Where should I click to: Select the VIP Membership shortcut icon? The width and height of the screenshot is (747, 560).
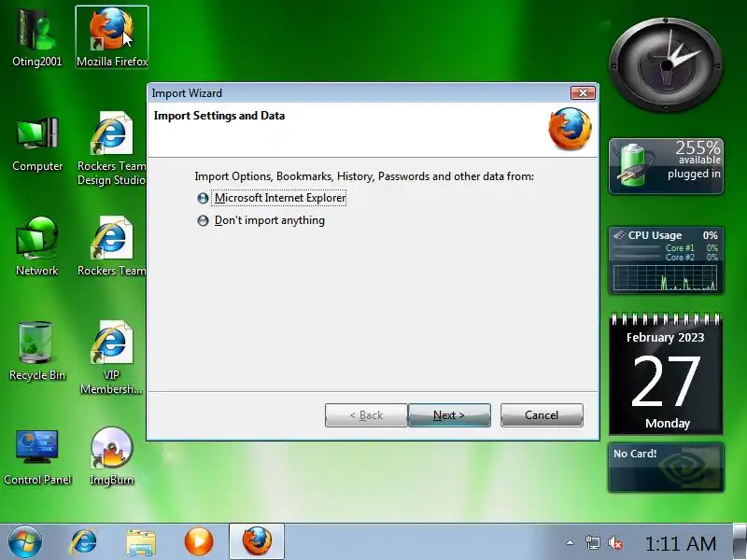pos(111,357)
